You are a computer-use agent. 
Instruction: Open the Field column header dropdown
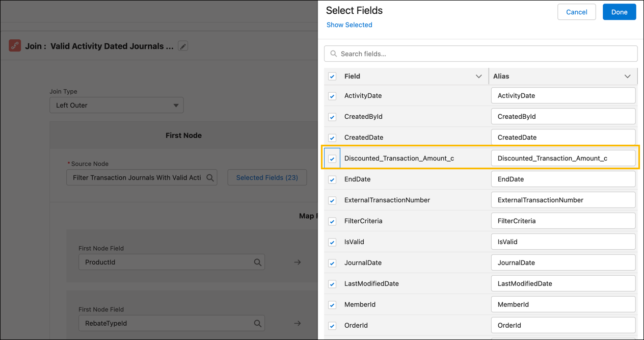coord(478,76)
